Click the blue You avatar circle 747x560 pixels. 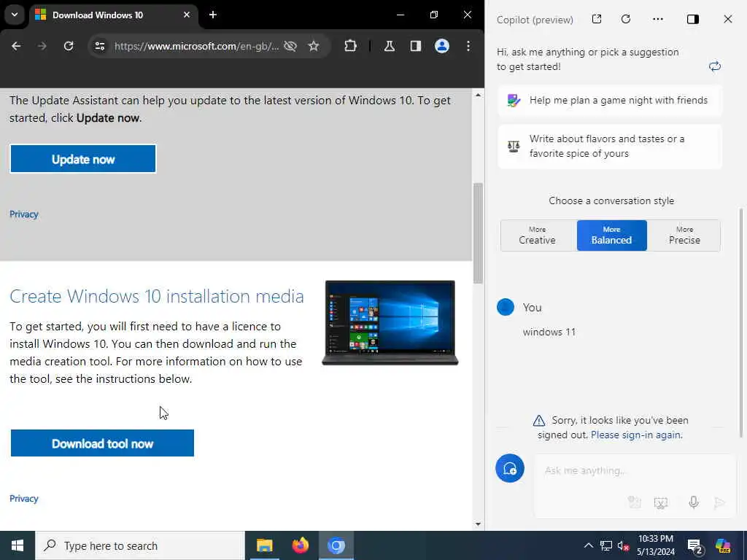click(x=506, y=307)
